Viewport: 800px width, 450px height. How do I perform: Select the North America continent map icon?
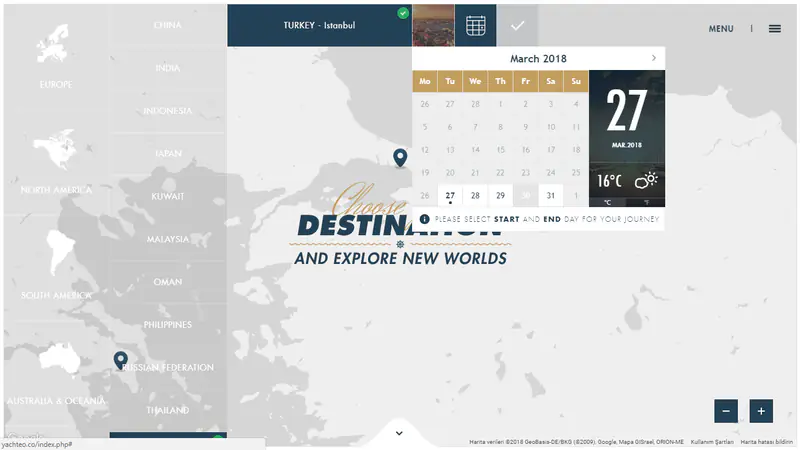(x=55, y=148)
